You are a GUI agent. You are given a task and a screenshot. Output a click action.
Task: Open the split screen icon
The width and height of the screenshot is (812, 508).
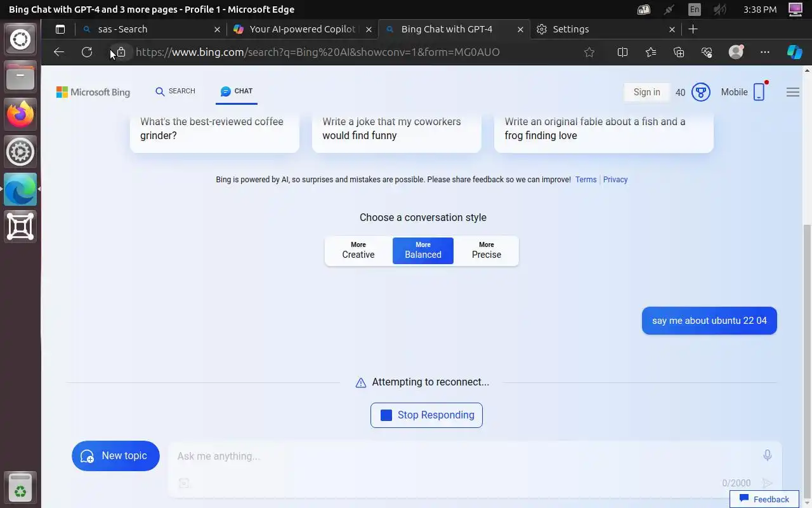coord(622,52)
